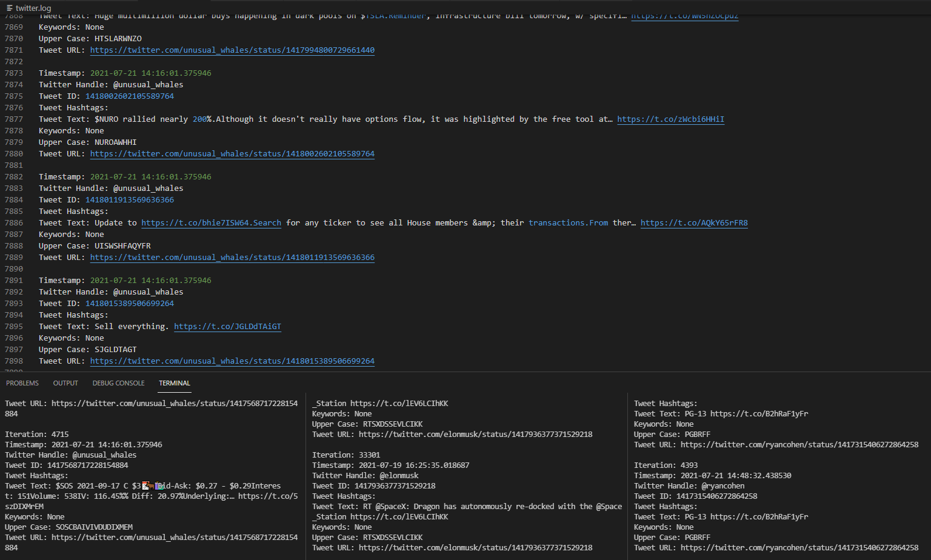Click 'Iteration: 4393' in right terminal

coord(666,465)
